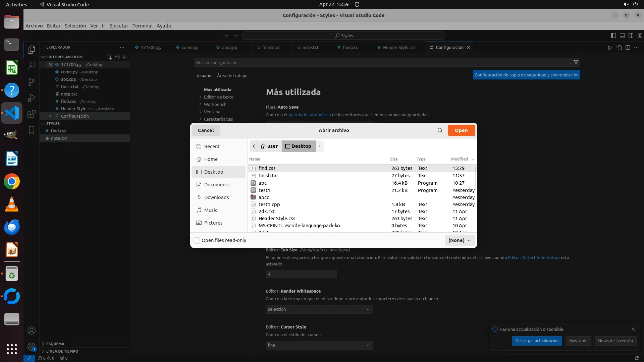The image size is (644, 362).
Task: Toggle panel layout icon in title bar
Action: pyautogui.click(x=622, y=36)
